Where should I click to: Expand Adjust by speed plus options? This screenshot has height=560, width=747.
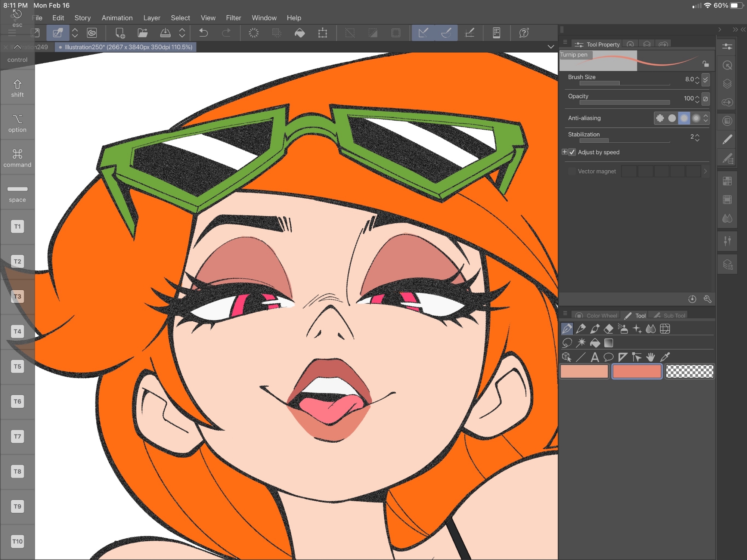(564, 152)
